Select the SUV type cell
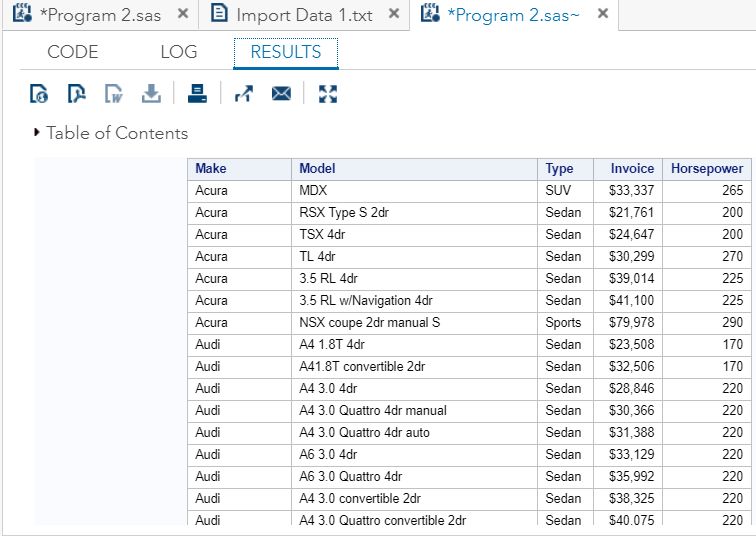The image size is (756, 536). tap(565, 190)
